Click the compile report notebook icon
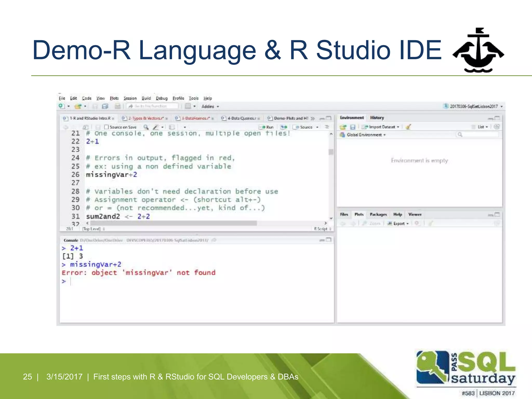Viewport: 532px width, 399px height. [172, 127]
